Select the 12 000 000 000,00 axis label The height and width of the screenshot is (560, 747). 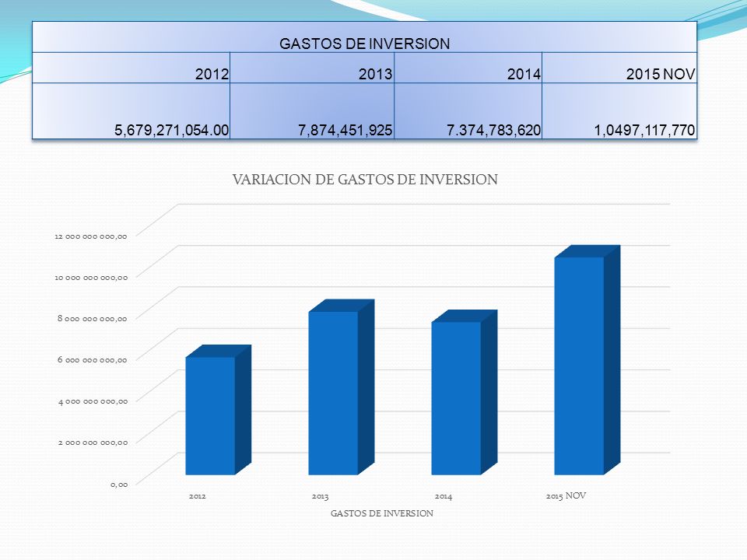click(x=91, y=236)
